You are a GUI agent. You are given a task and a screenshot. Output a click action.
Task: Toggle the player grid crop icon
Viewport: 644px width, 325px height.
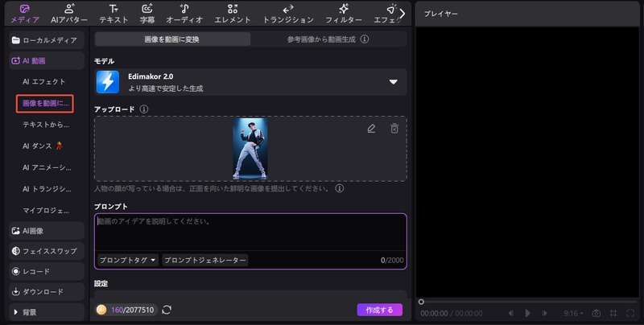(613, 313)
